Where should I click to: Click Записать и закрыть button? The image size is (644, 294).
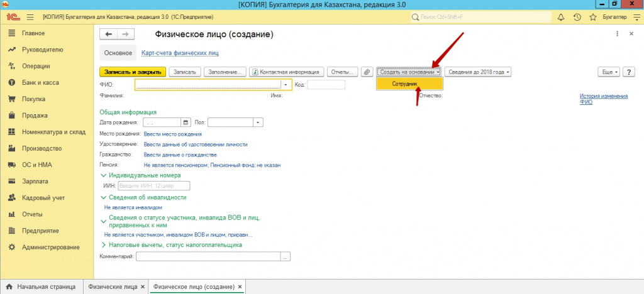coord(133,72)
